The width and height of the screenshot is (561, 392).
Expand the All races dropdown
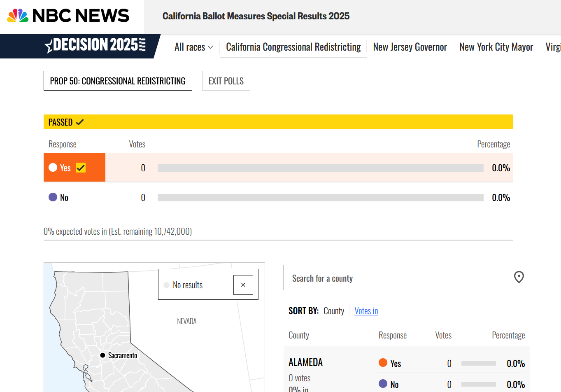(x=193, y=47)
